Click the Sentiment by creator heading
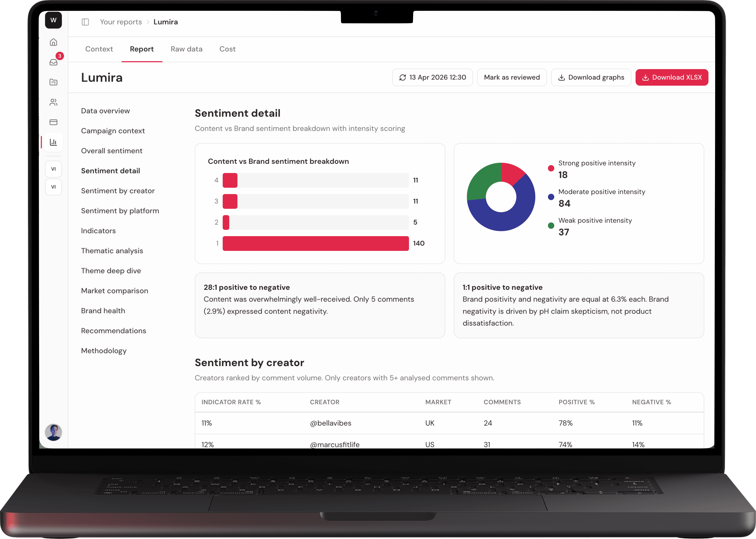Image resolution: width=756 pixels, height=539 pixels. (x=249, y=363)
